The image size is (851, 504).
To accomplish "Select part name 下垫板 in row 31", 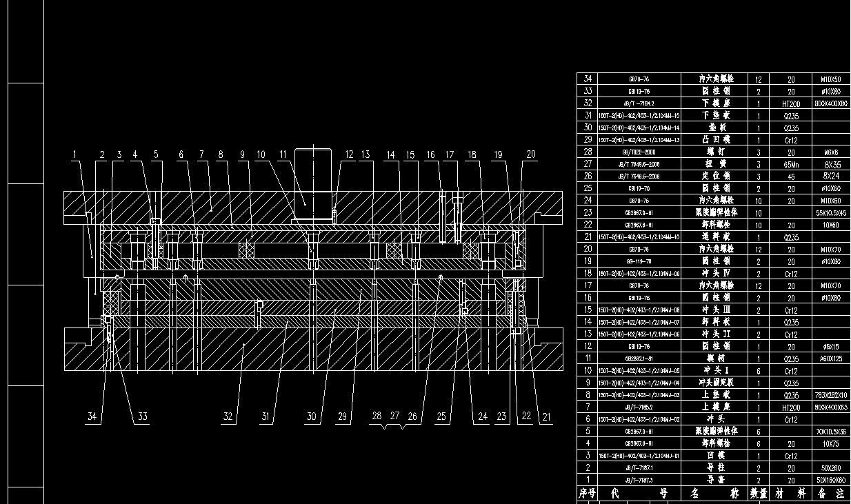I will 715,115.
